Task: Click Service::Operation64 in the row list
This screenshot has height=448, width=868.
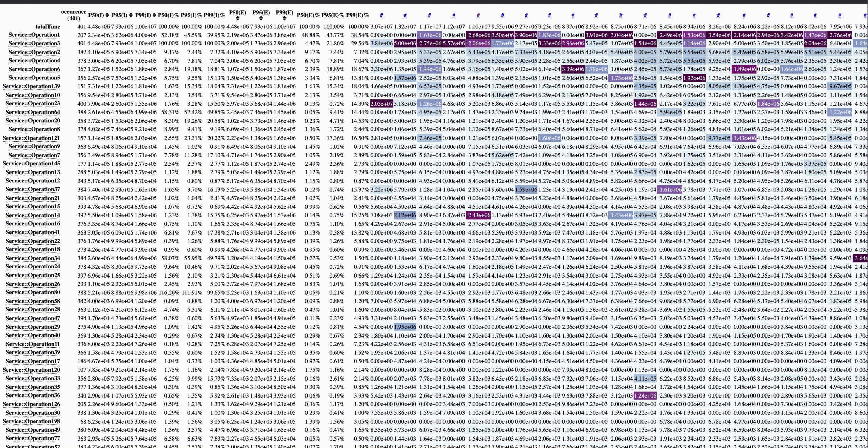Action: (33, 112)
